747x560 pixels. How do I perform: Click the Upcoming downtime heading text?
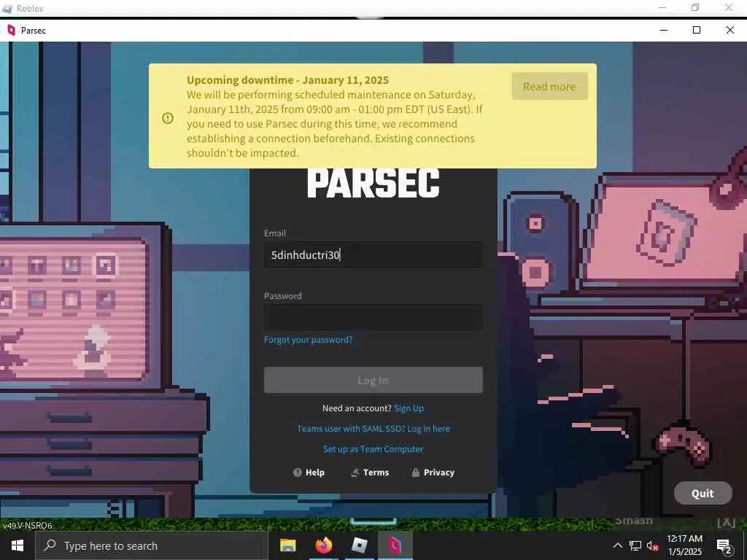287,79
